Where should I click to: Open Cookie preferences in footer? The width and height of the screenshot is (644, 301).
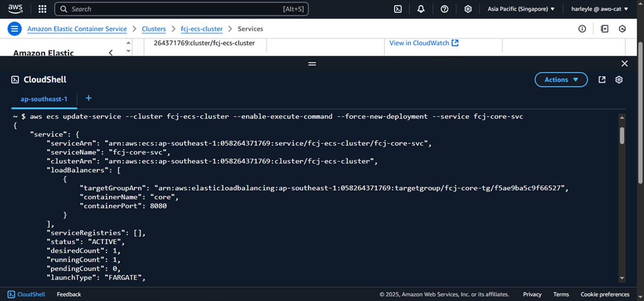point(605,294)
